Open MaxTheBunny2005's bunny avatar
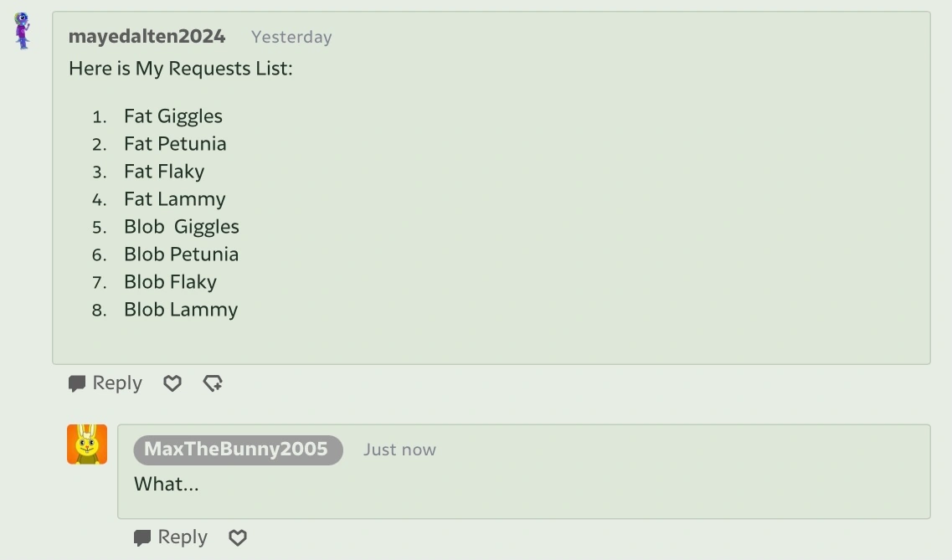 [87, 444]
